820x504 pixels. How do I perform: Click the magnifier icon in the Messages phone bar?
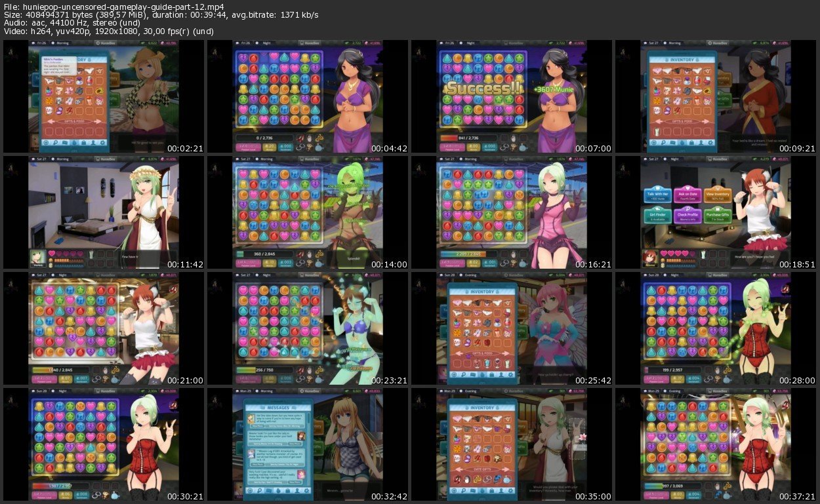click(259, 489)
